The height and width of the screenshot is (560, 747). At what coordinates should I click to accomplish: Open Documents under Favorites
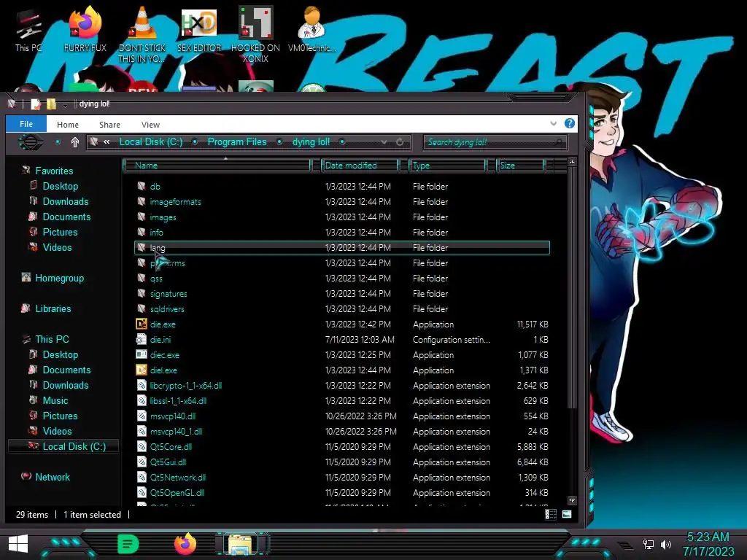click(x=66, y=217)
